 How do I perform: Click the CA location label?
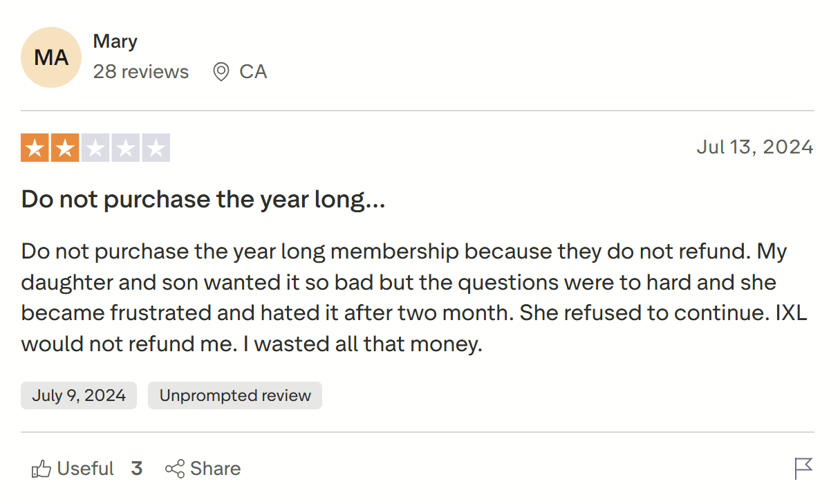pos(253,71)
